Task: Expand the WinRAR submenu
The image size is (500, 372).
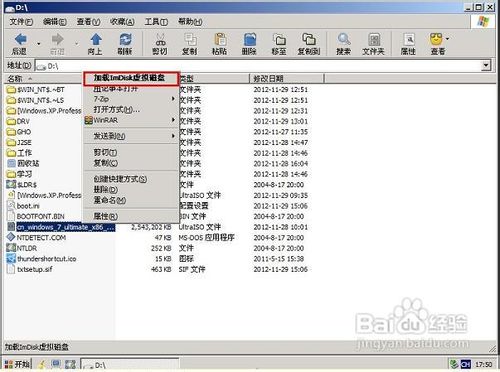Action: coord(131,120)
